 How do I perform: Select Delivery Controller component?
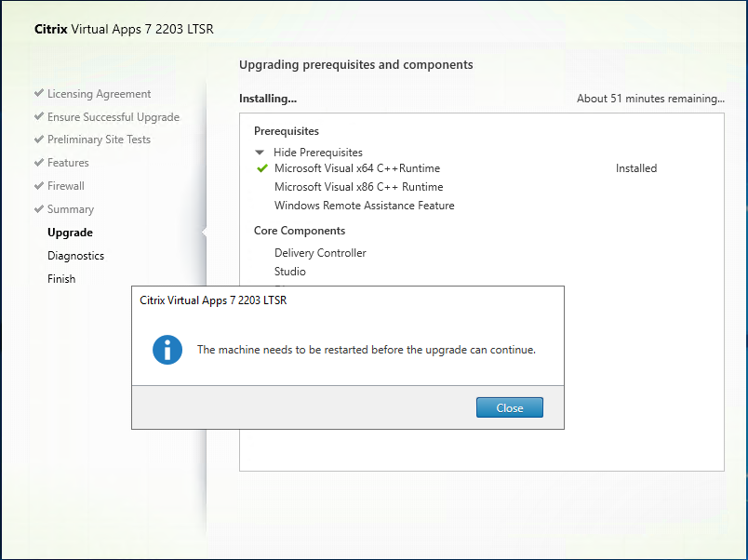coord(320,253)
